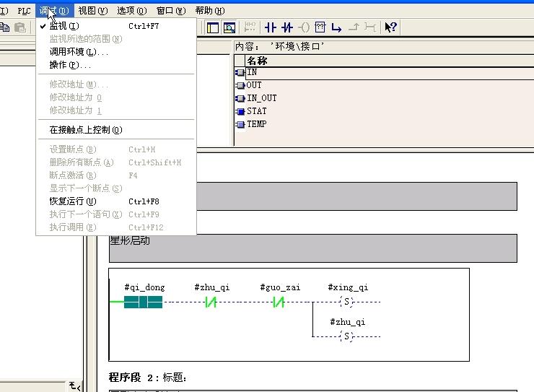Insert a normally closed contact
534x392 pixels.
pyautogui.click(x=287, y=27)
